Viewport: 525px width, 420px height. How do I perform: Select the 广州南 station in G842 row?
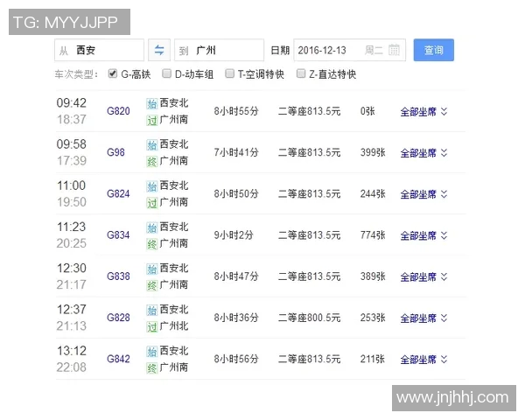tap(174, 367)
